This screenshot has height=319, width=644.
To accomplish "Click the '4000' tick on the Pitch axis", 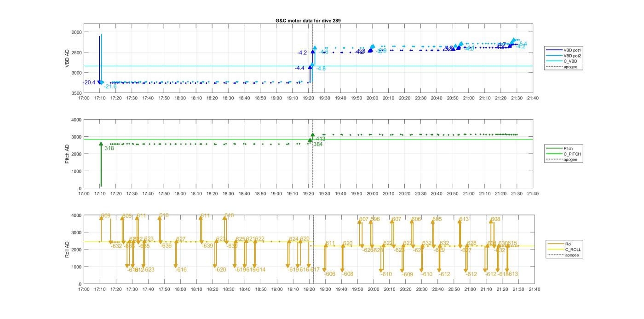I will pos(76,120).
